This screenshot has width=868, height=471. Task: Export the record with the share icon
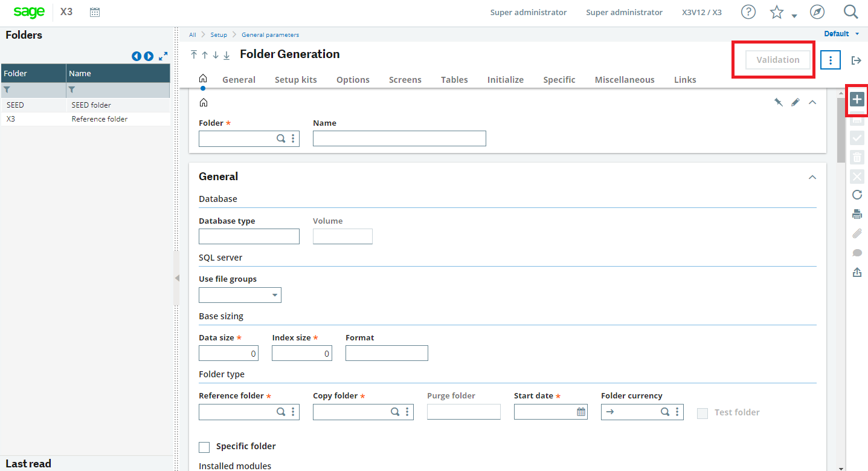pyautogui.click(x=857, y=272)
